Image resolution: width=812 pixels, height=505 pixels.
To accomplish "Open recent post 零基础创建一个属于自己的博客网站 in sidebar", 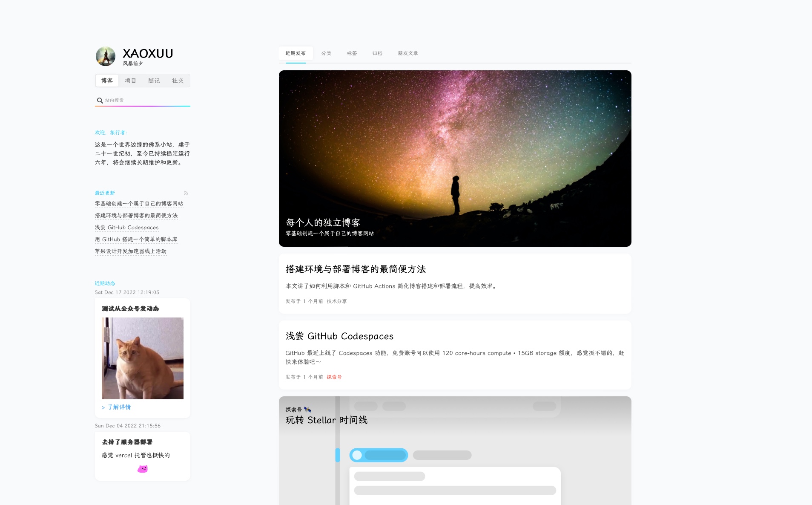I will coord(139,204).
